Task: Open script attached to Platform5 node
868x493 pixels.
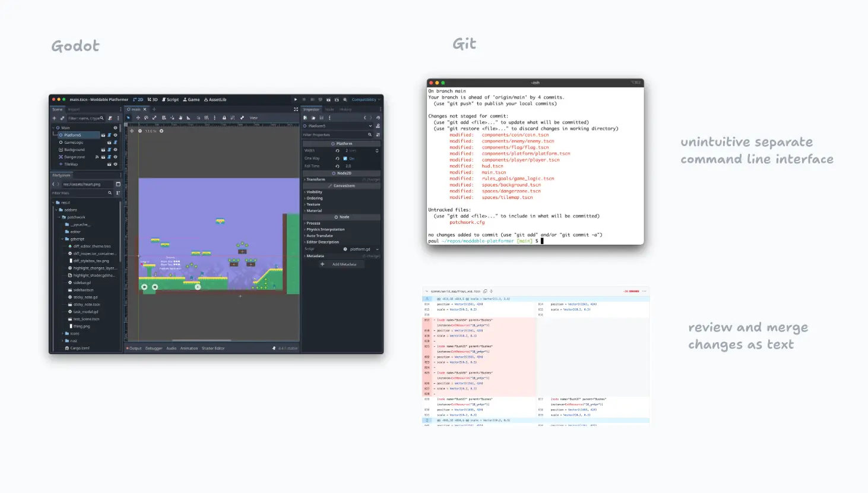Action: tap(109, 135)
